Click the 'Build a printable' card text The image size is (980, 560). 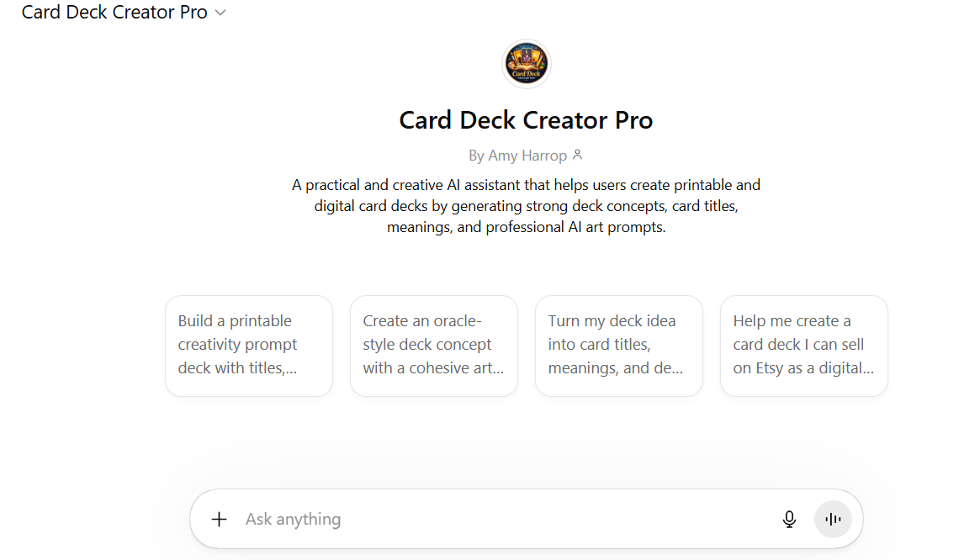coord(235,320)
